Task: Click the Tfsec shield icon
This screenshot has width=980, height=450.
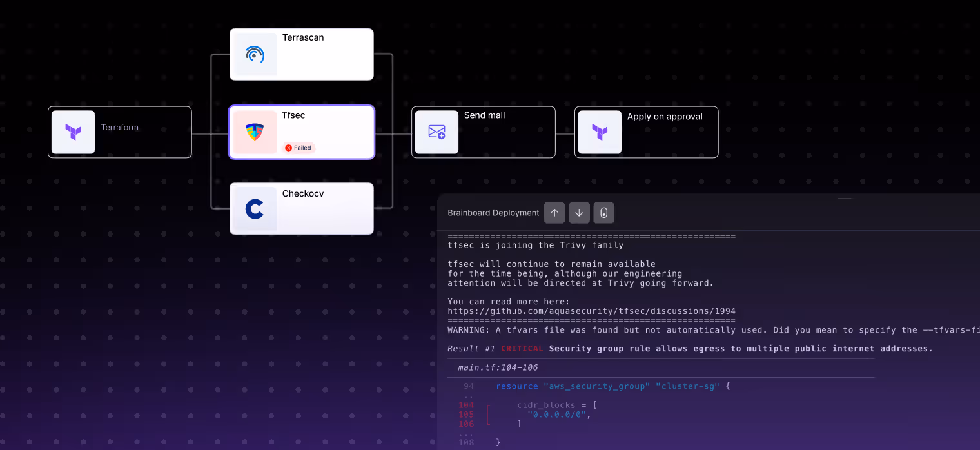Action: click(x=255, y=132)
